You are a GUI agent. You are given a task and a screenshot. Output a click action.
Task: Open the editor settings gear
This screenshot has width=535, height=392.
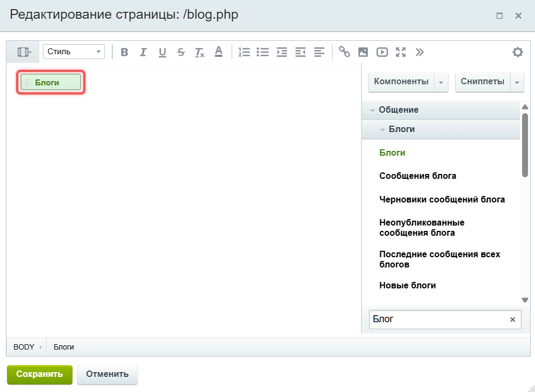click(x=518, y=52)
